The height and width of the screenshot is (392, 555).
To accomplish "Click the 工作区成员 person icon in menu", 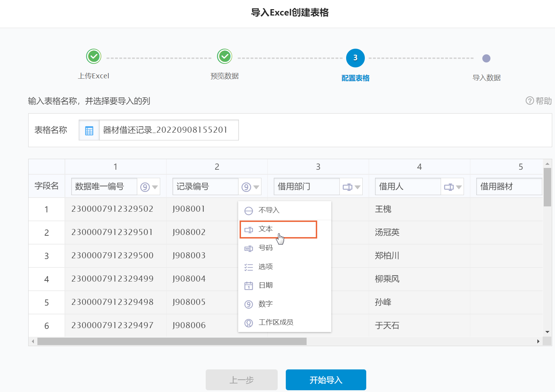I will (x=249, y=323).
